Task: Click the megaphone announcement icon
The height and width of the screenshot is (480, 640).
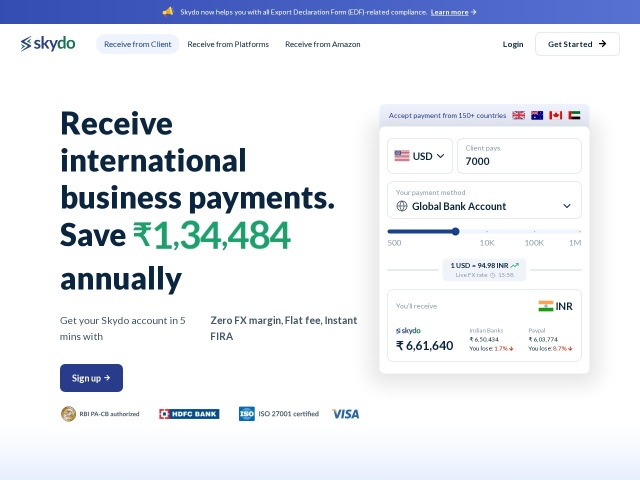Action: pos(168,12)
